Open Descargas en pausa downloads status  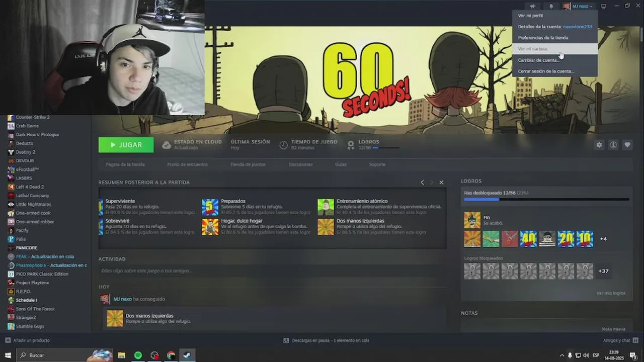(x=326, y=340)
